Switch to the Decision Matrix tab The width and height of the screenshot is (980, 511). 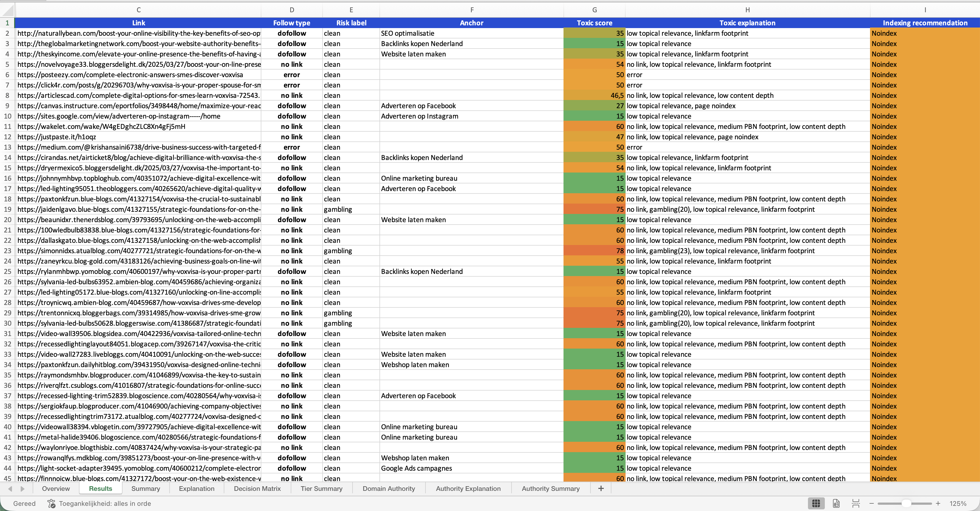coord(257,489)
